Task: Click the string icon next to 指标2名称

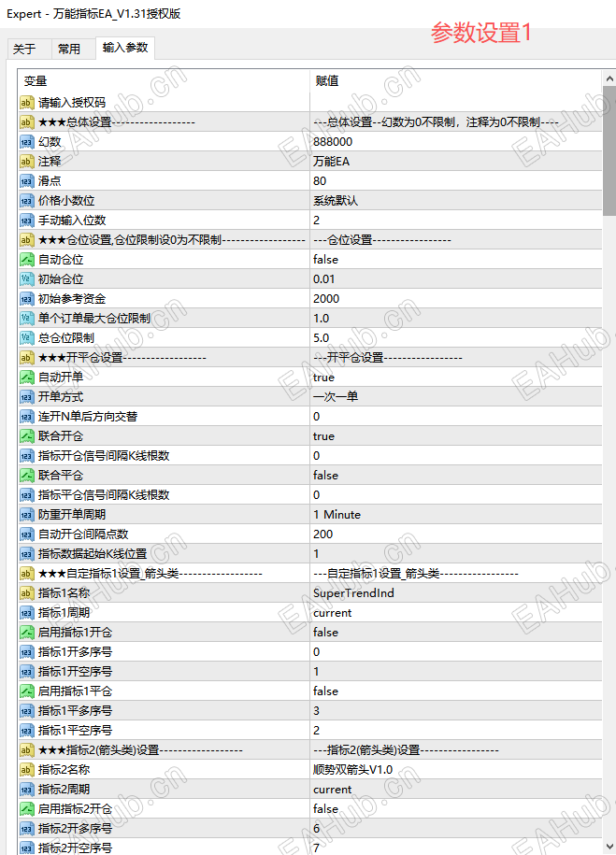Action: [x=27, y=770]
